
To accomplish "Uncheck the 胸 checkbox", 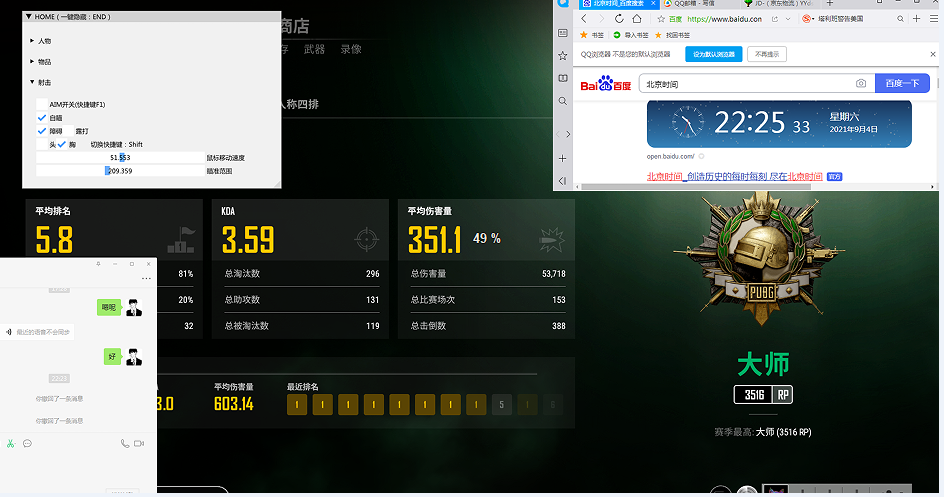I will click(61, 144).
